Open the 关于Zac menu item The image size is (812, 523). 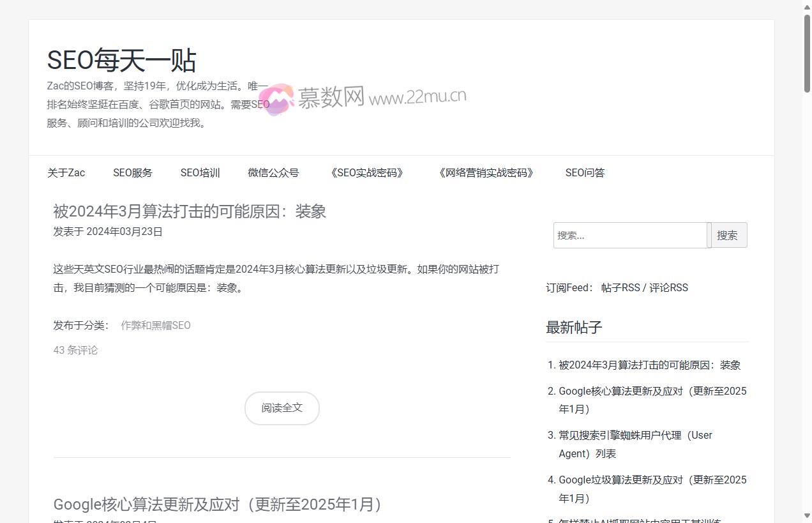pos(66,172)
